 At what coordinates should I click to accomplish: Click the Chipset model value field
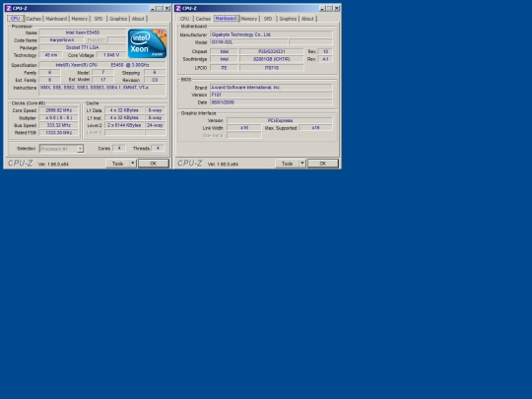272,51
